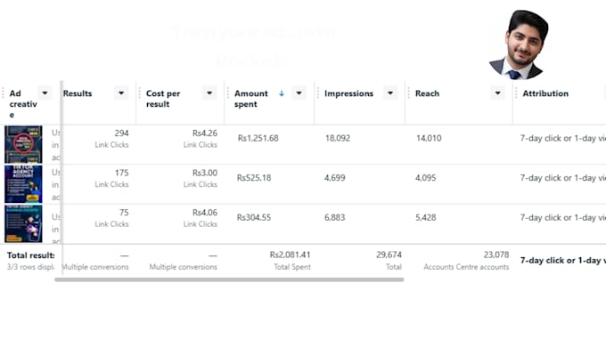Open the ad thumbnail in the 294 results row
The height and width of the screenshot is (364, 606).
coord(23,144)
